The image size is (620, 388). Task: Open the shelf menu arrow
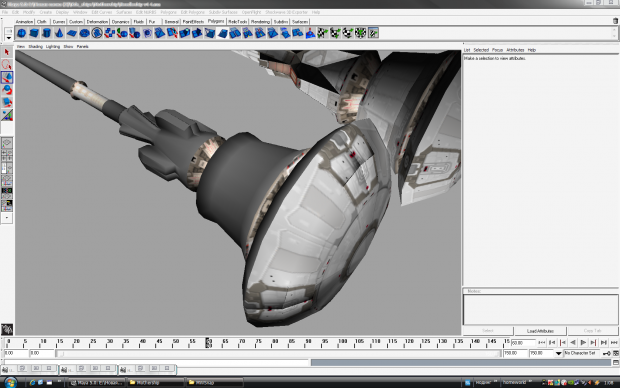tap(8, 38)
